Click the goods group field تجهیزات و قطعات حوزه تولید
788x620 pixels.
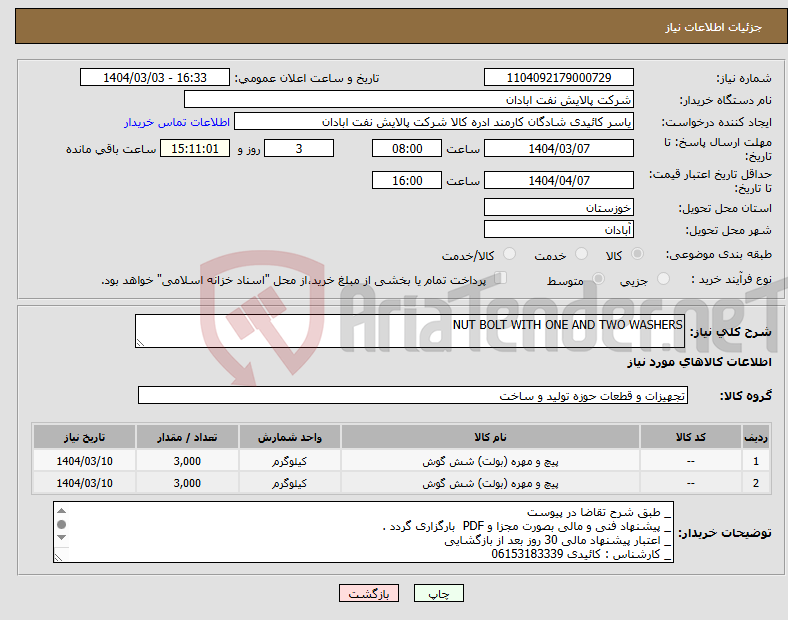(413, 395)
